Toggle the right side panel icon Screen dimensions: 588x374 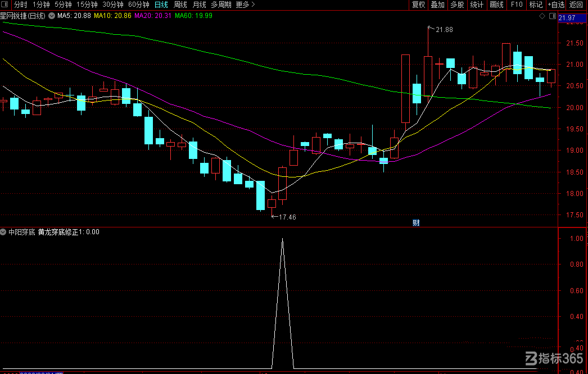(553, 16)
